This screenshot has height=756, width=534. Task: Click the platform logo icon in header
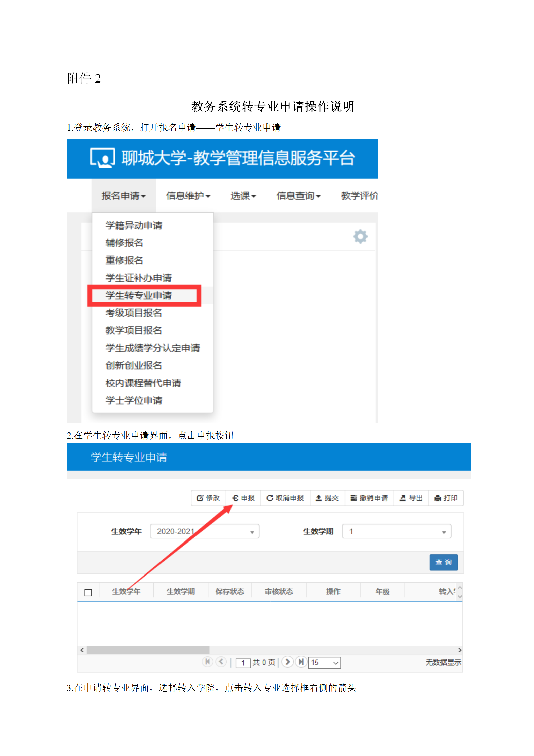point(102,158)
